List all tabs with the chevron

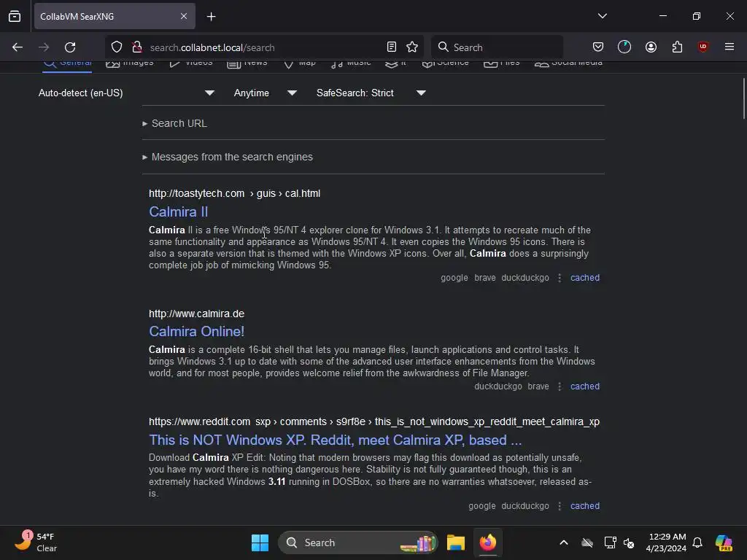coord(602,16)
